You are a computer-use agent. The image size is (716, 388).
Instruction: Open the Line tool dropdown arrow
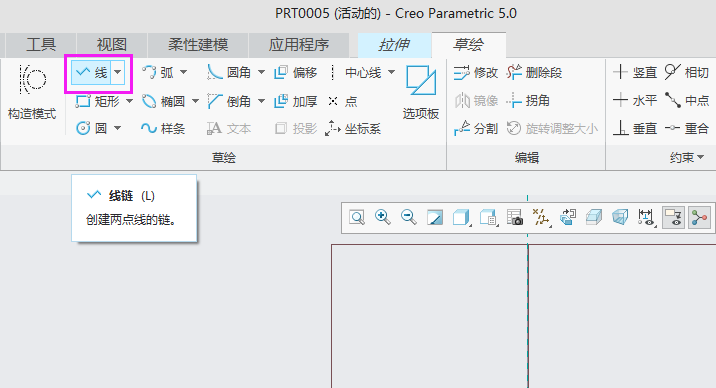(x=118, y=73)
